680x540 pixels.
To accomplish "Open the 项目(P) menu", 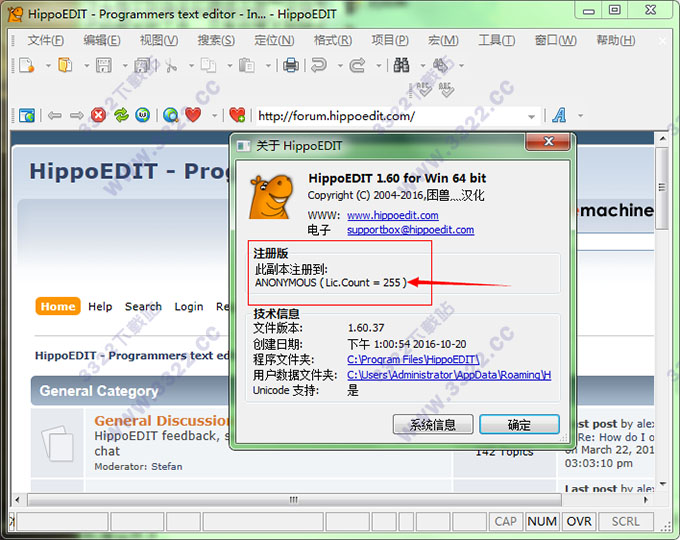I will coord(390,40).
